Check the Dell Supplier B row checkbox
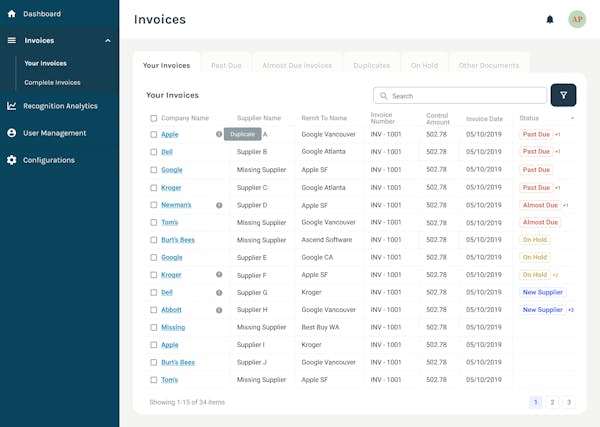 (153, 152)
